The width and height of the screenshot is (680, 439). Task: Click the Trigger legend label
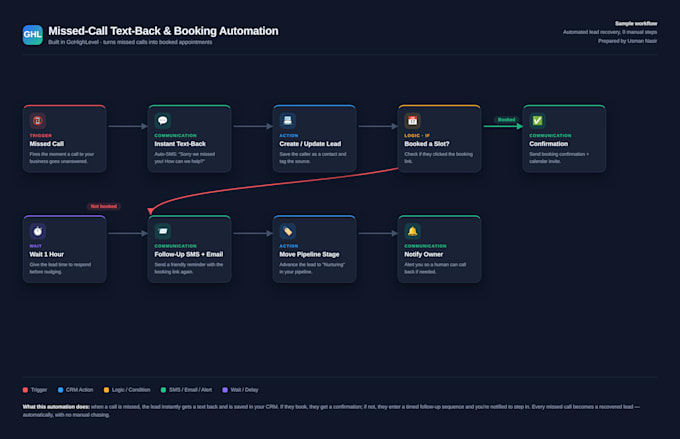coord(39,390)
